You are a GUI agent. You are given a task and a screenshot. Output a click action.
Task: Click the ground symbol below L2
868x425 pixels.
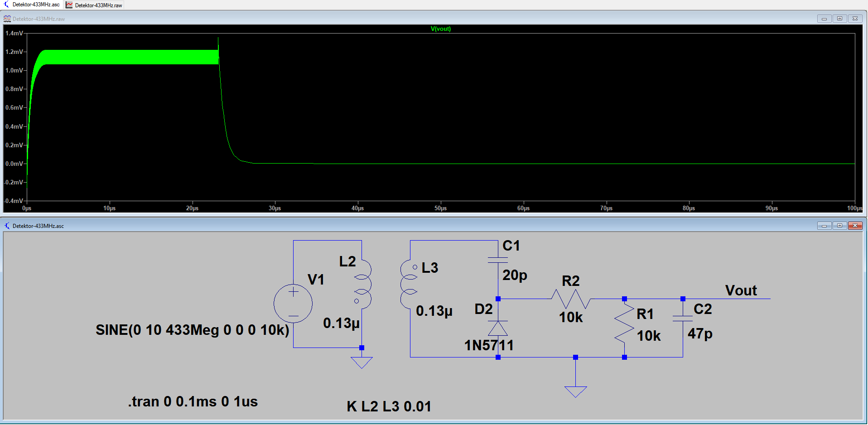362,362
